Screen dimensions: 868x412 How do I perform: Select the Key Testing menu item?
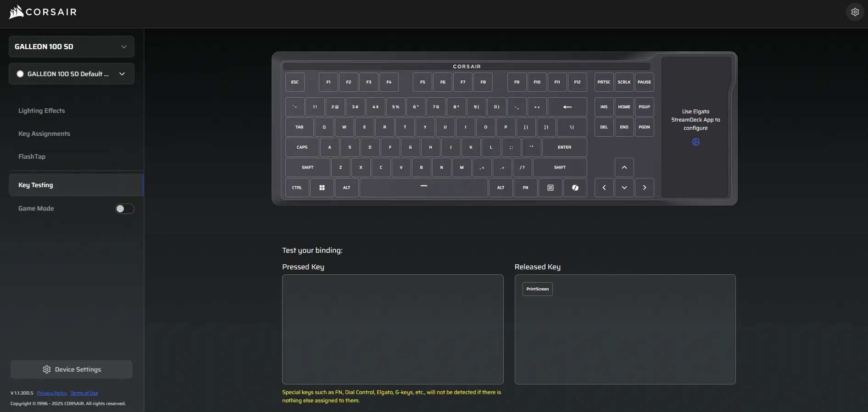coord(76,185)
